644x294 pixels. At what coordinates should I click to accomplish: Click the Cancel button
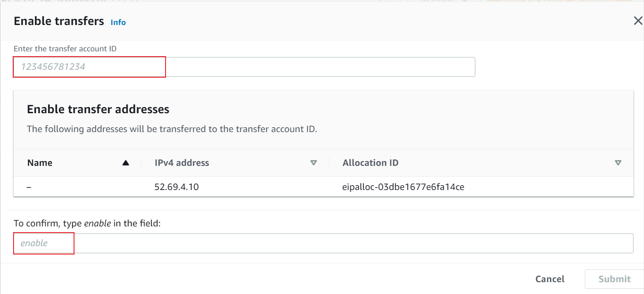coord(550,279)
